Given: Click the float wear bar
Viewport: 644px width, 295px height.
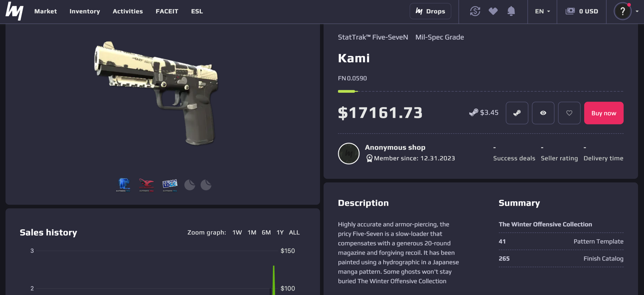Looking at the screenshot, I should point(481,92).
